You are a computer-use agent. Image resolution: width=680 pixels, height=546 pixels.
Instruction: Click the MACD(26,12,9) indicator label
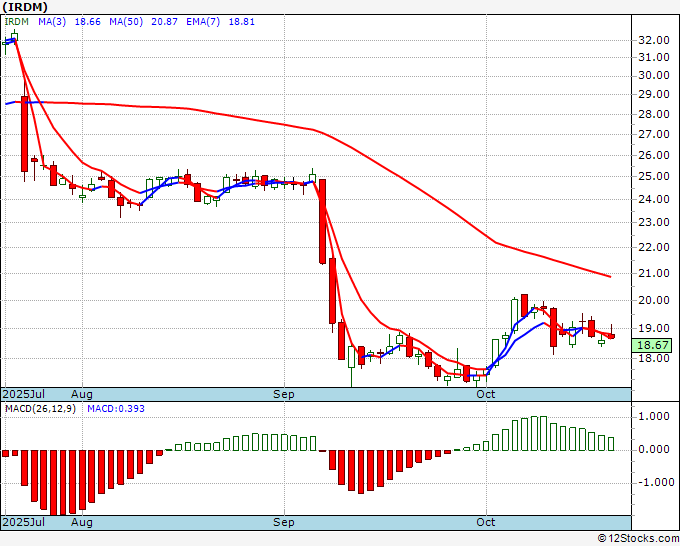pos(40,409)
